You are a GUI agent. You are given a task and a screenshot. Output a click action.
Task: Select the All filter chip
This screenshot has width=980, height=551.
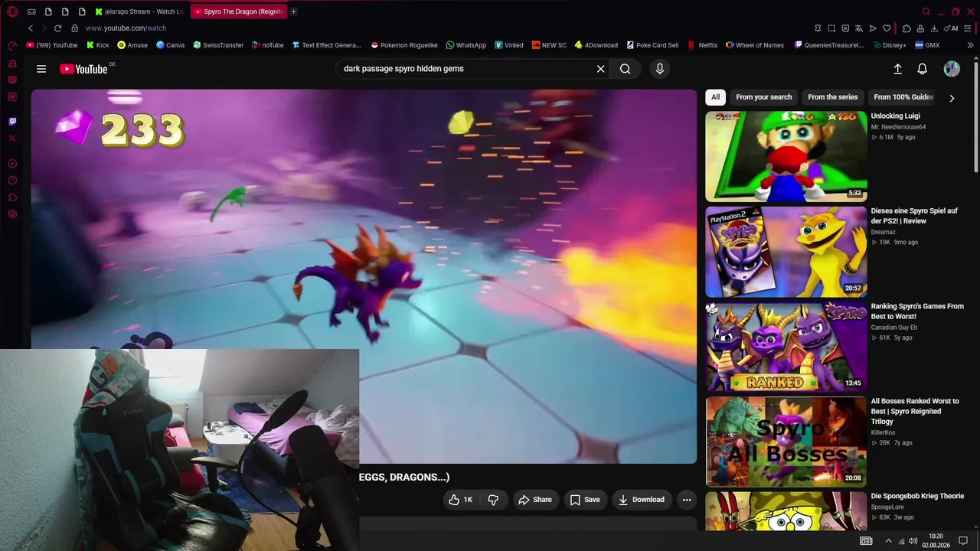coord(715,97)
